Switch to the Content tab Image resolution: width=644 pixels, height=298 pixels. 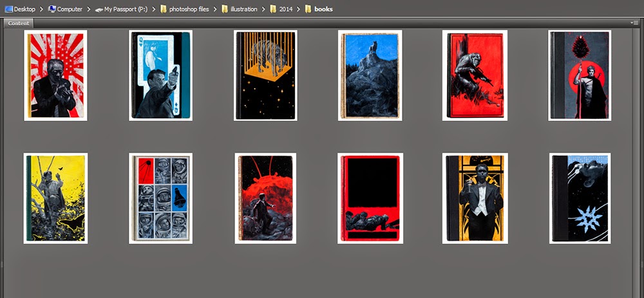tap(19, 23)
